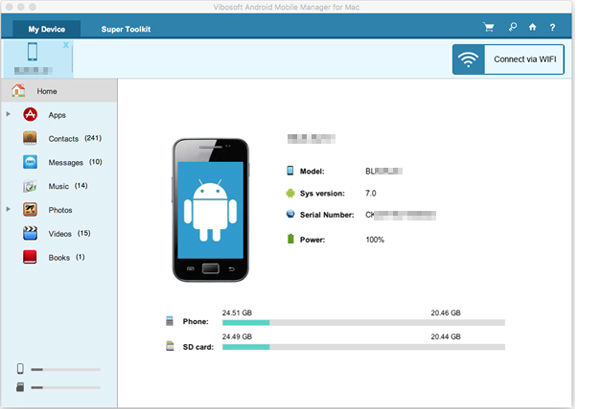
Task: Select the Sys version value 7.0
Action: click(x=371, y=193)
